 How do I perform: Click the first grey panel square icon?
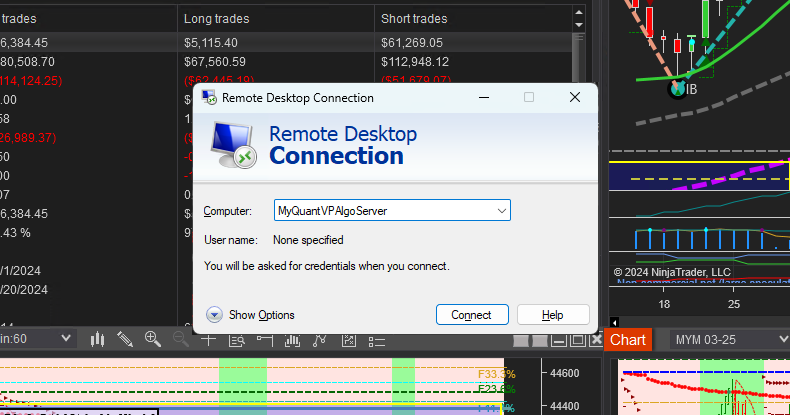point(520,341)
